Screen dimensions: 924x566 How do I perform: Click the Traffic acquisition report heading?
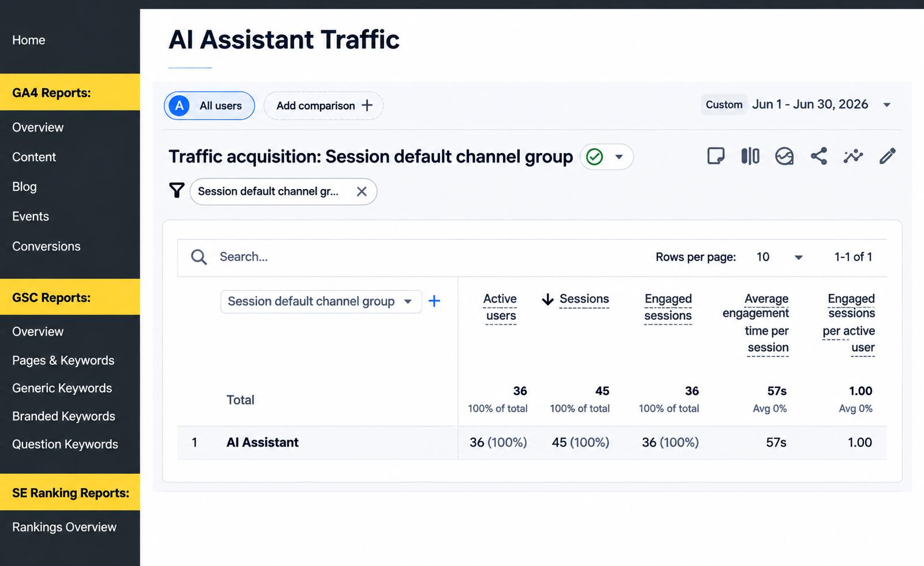(370, 157)
